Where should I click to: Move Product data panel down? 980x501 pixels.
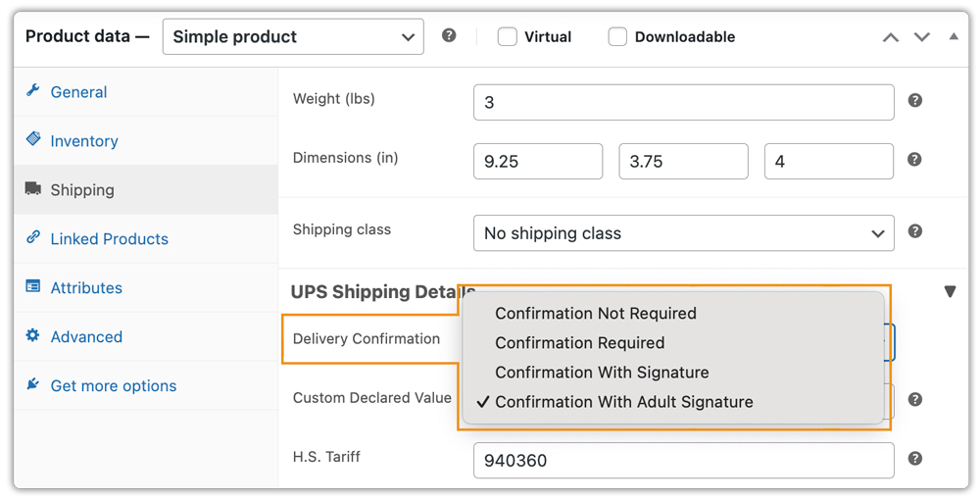click(x=922, y=37)
